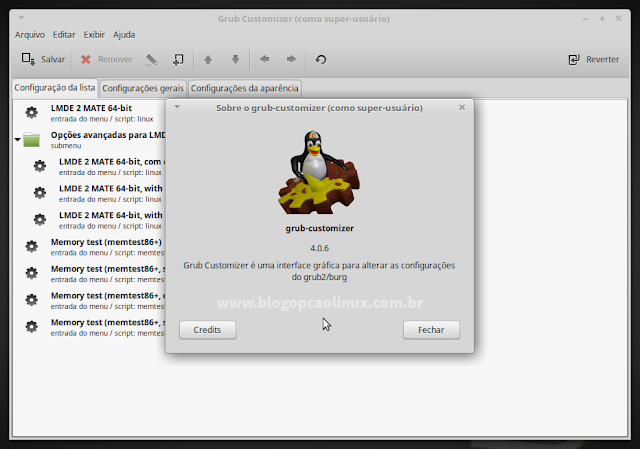The image size is (640, 449).
Task: Click gear icon of first Memory test entry
Action: [31, 246]
